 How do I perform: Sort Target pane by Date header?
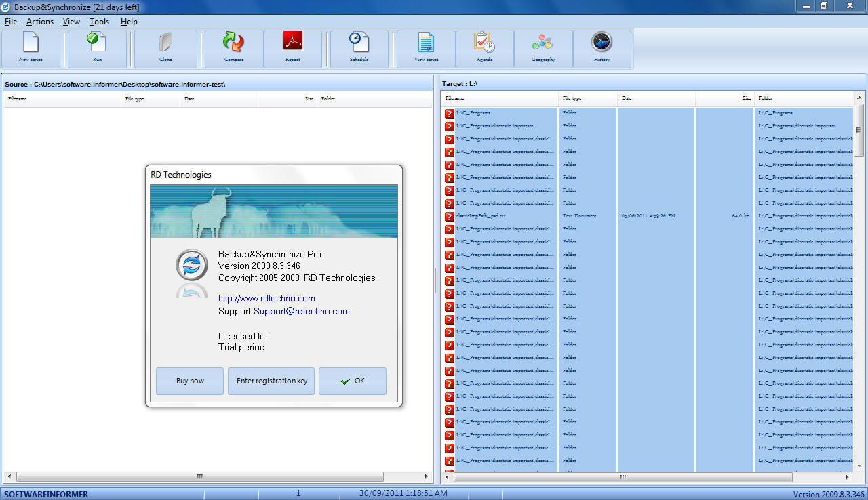656,98
